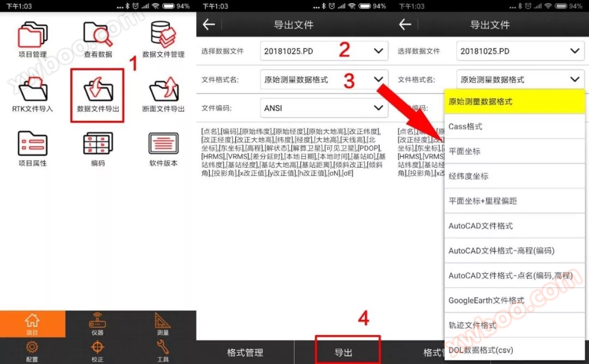Viewport: 589px width, 364px height.
Task: Go back using the middle screen arrow
Action: (209, 25)
